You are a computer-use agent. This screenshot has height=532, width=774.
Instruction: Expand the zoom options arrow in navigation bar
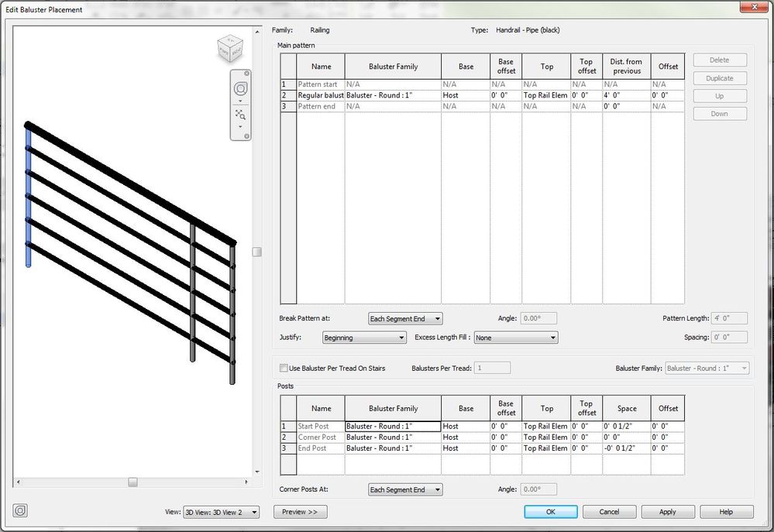click(x=240, y=127)
